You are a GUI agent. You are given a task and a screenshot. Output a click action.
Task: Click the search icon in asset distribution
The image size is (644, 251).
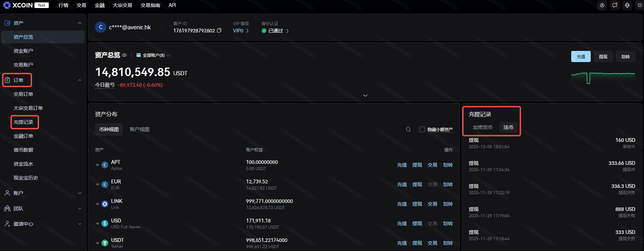tap(408, 130)
